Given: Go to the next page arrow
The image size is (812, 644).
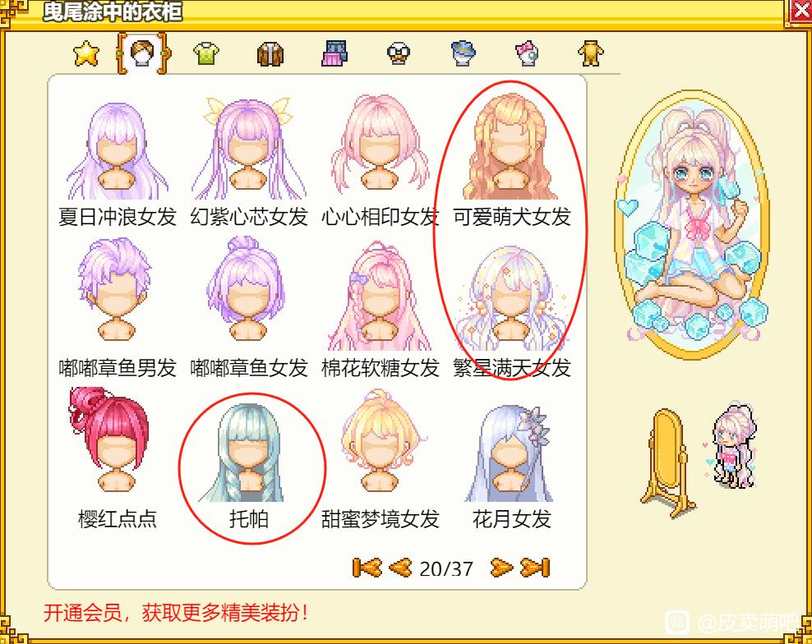Looking at the screenshot, I should click(x=501, y=568).
